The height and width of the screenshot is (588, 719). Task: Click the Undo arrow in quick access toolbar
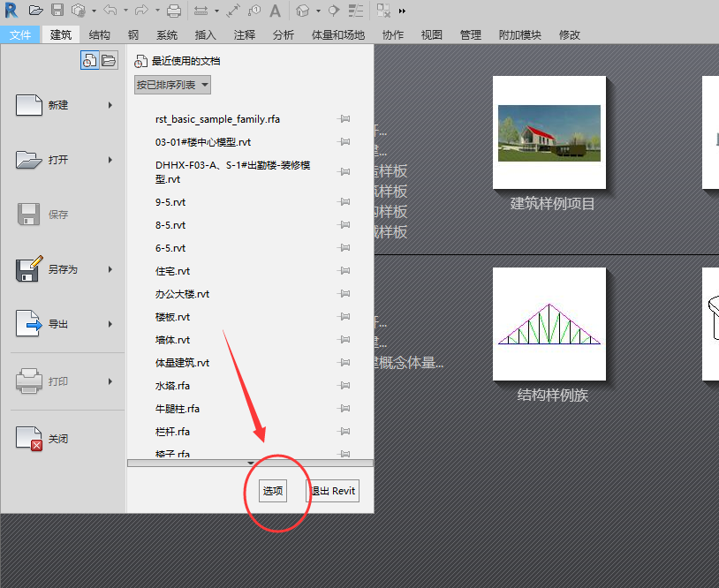[110, 11]
